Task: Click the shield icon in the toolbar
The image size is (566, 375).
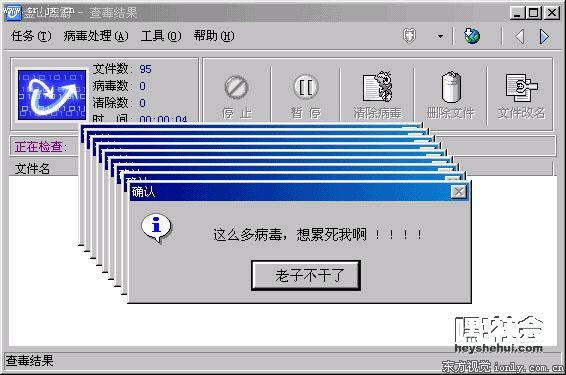Action: click(409, 36)
